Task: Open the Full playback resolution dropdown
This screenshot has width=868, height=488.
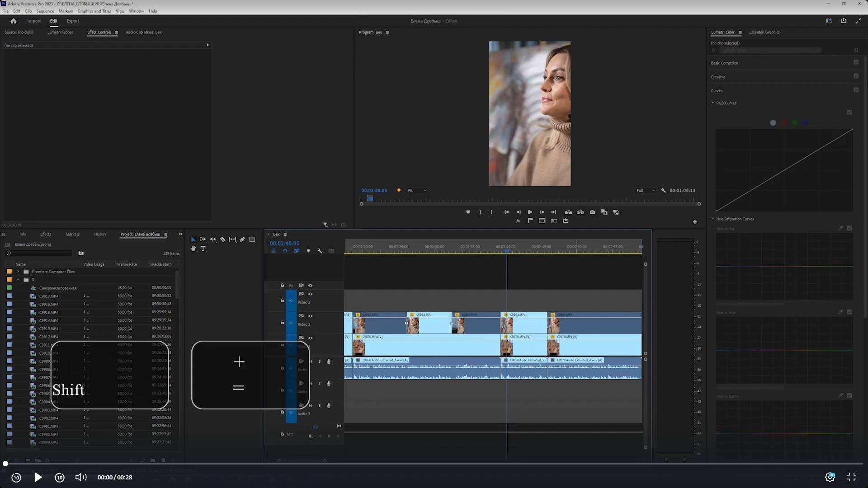Action: (646, 190)
